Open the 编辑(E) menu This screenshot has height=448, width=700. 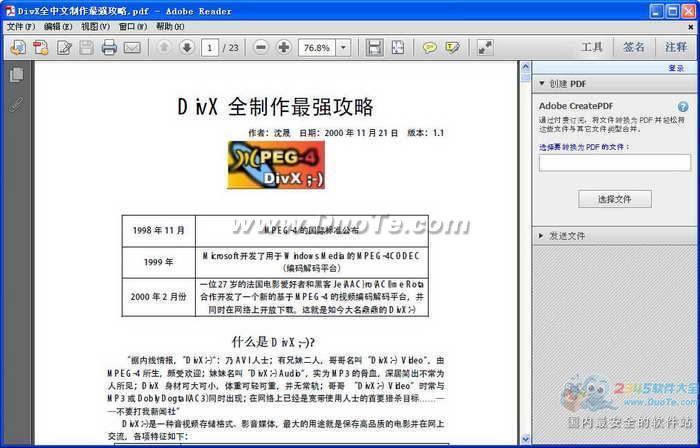point(58,27)
